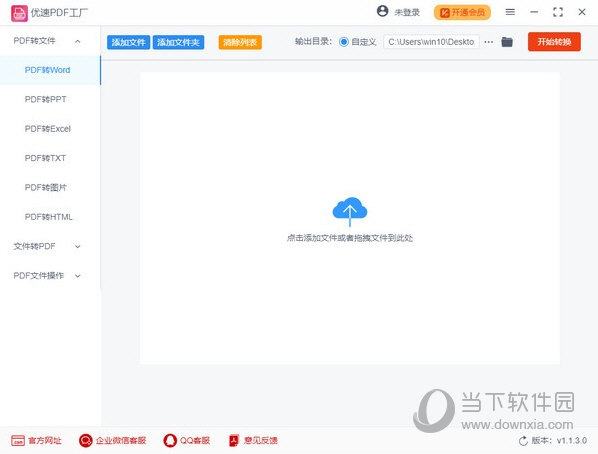Click 点击添加文件或者拖拽文件到此处 text
The height and width of the screenshot is (454, 598).
pyautogui.click(x=350, y=238)
